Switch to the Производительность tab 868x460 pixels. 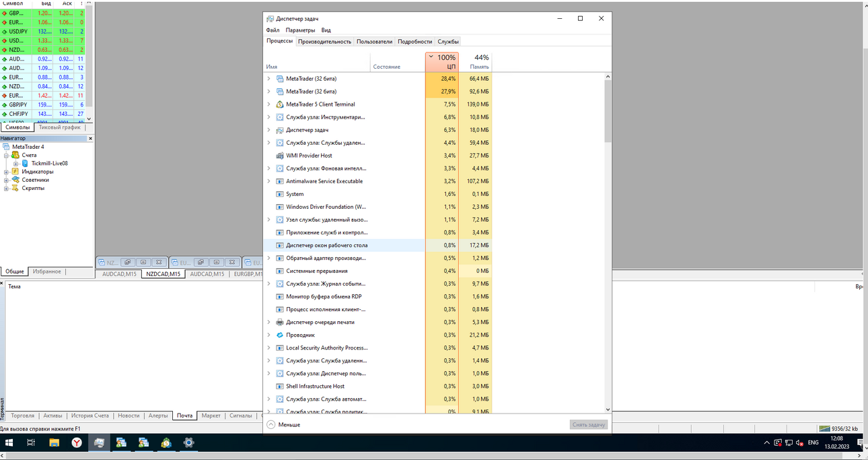tap(324, 42)
